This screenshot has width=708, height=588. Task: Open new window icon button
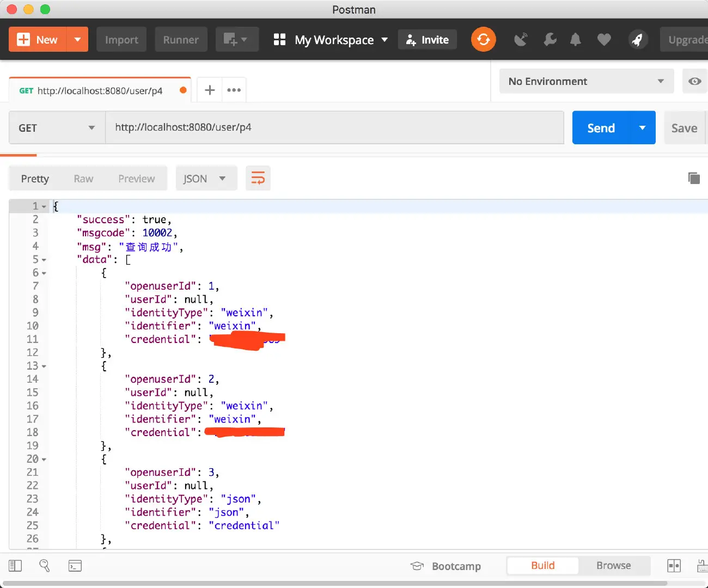pyautogui.click(x=237, y=40)
